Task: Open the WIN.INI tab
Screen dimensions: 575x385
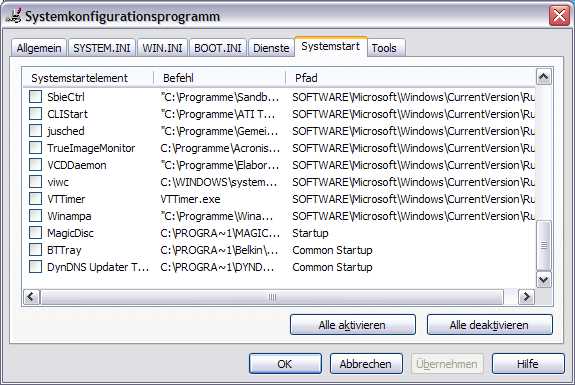Action: [x=162, y=48]
